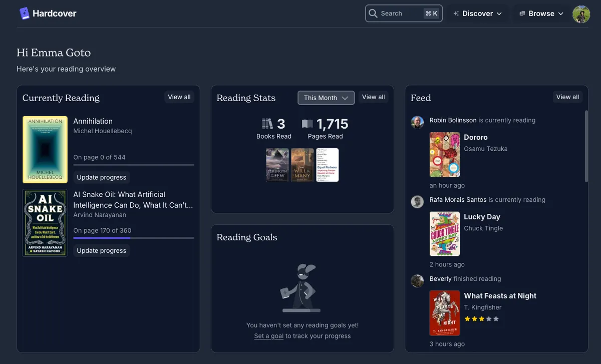Image resolution: width=601 pixels, height=364 pixels.
Task: Click the Pages Read open-book icon
Action: (307, 124)
